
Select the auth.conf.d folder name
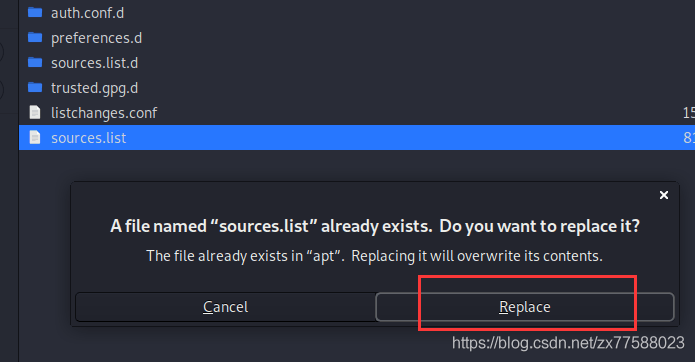coord(87,13)
